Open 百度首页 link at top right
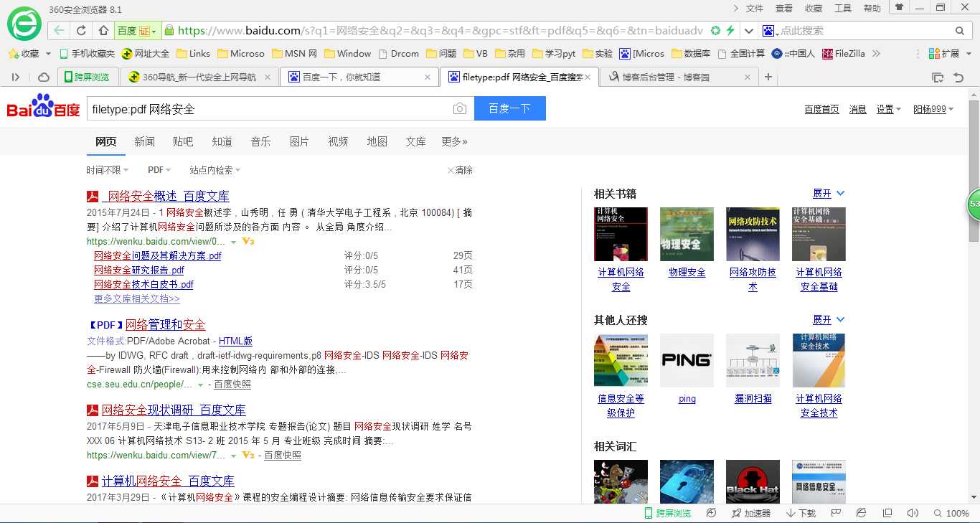This screenshot has width=980, height=523. tap(821, 109)
